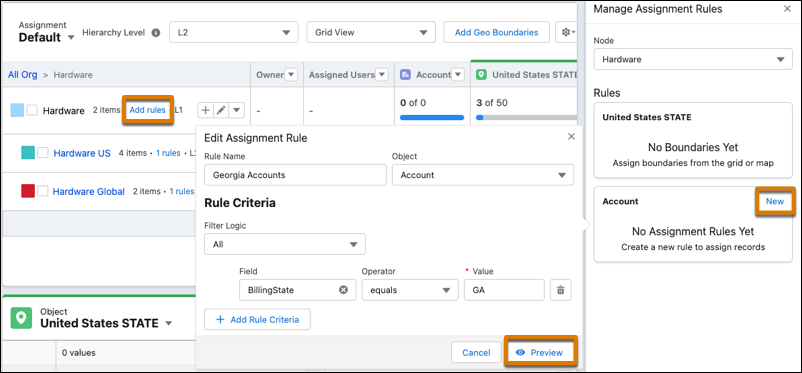Click the Account column icon
The image size is (802, 373).
tap(406, 75)
